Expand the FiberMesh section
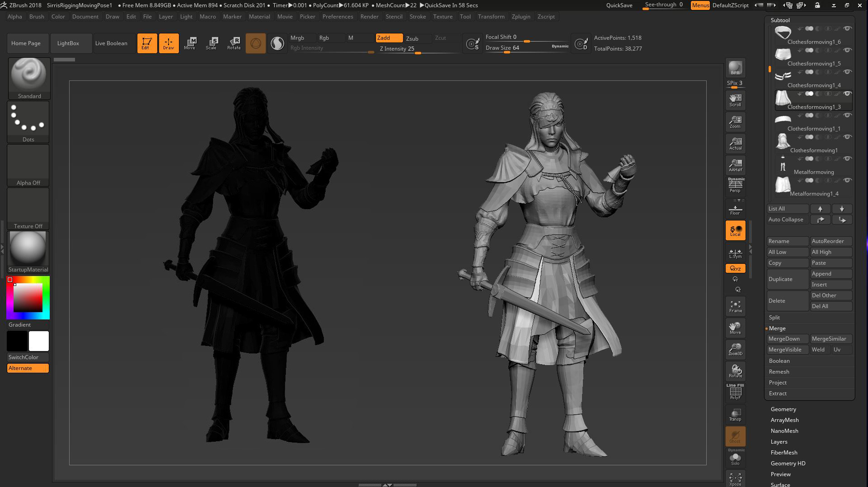 pyautogui.click(x=784, y=453)
